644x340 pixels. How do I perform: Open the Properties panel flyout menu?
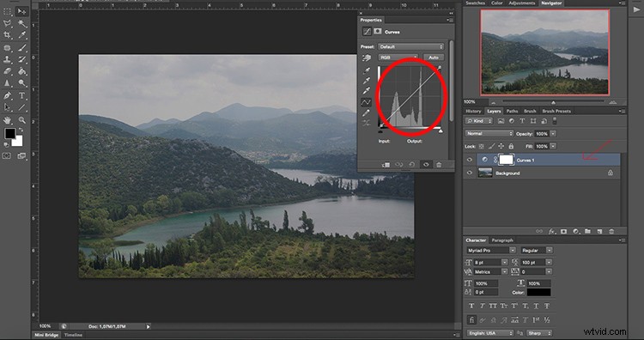pyautogui.click(x=449, y=20)
